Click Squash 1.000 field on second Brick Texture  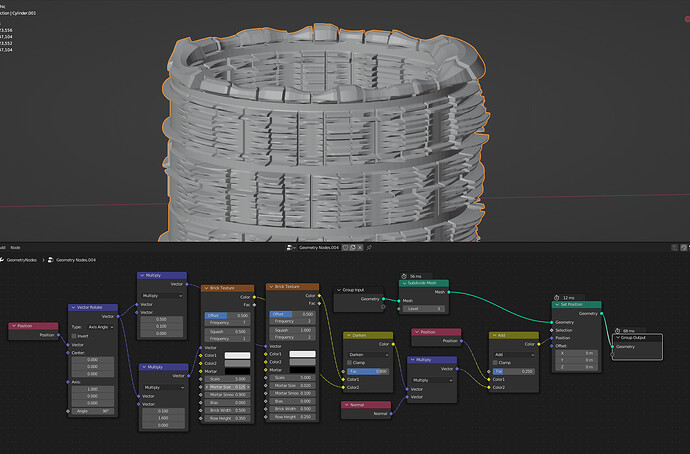pos(293,330)
